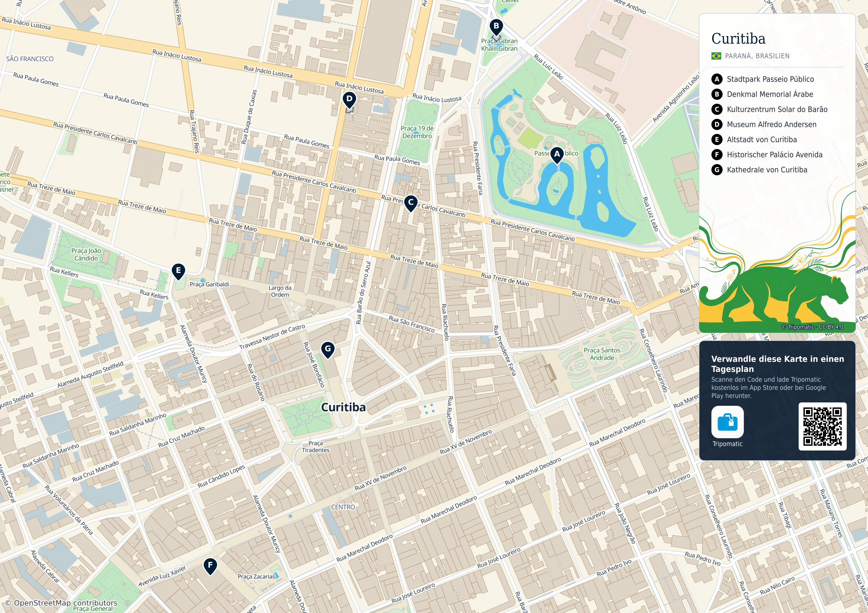Select 'Museum Alfredo Andersen' entry
This screenshot has height=613, width=868.
pyautogui.click(x=771, y=124)
